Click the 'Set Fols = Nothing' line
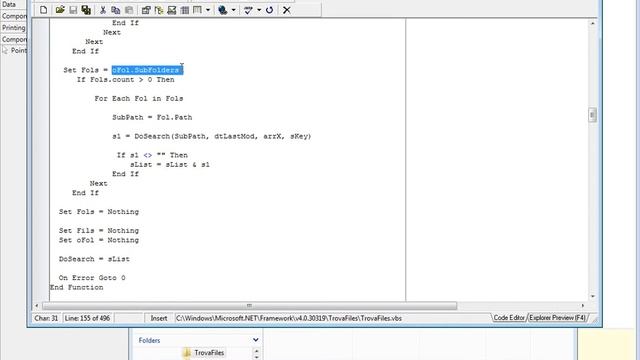640x360 pixels. (99, 212)
